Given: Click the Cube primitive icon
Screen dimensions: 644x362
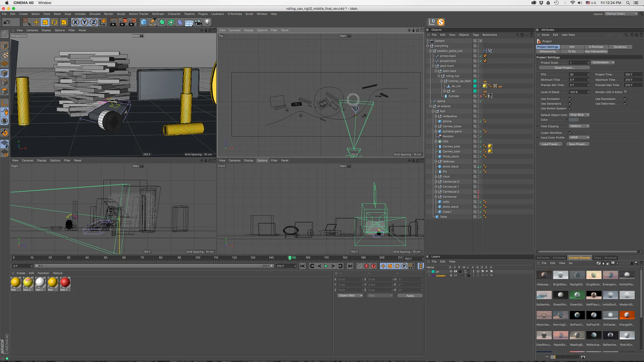Looking at the screenshot, I should [x=144, y=22].
